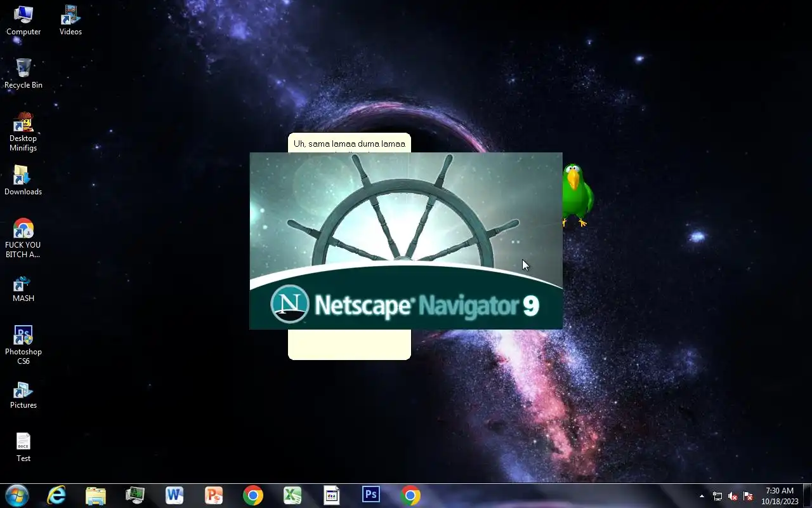Open the Pictures shortcut on desktop
Viewport: 812px width, 508px height.
click(x=23, y=394)
